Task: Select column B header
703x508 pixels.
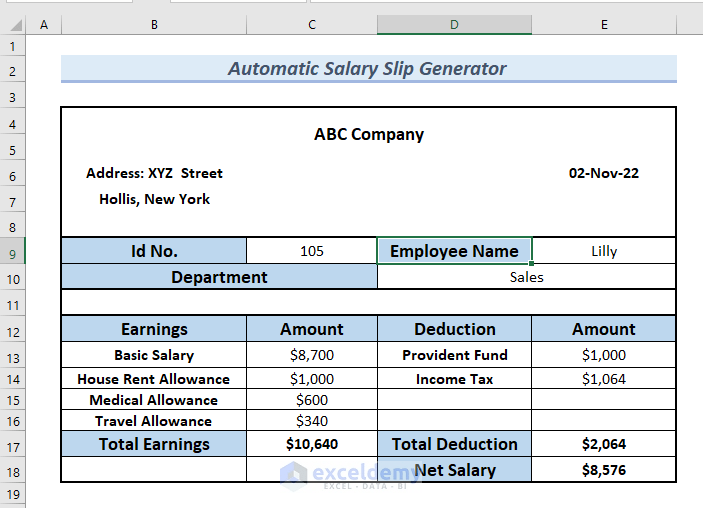Action: pos(154,25)
